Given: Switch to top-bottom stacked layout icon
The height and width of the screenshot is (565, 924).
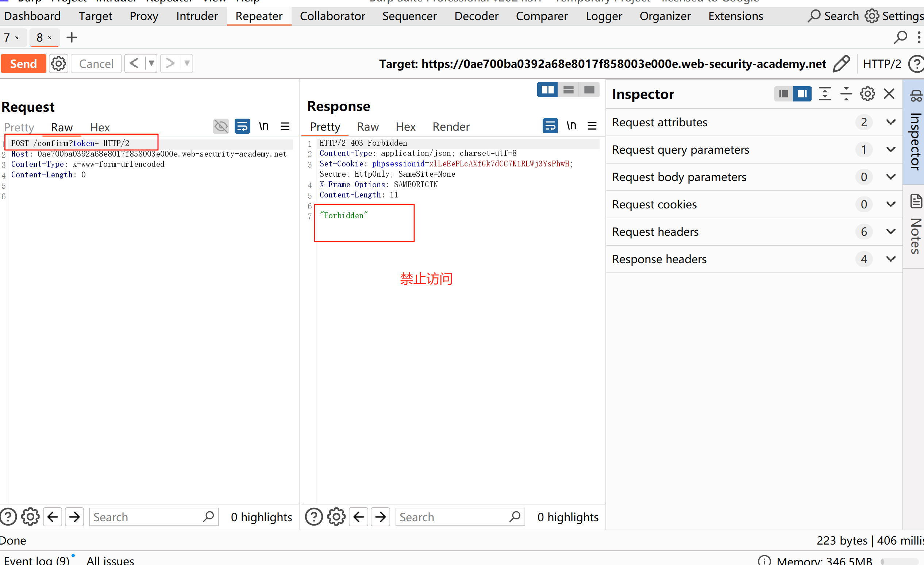Looking at the screenshot, I should (568, 90).
